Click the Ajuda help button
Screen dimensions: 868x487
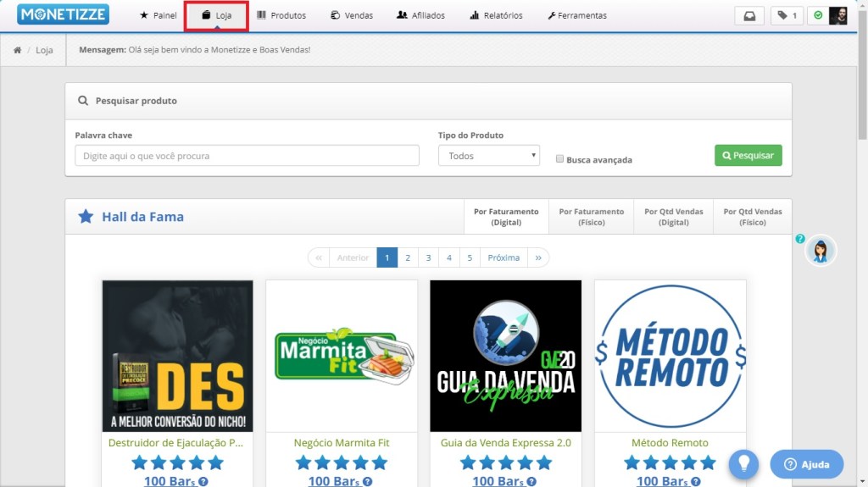(806, 464)
